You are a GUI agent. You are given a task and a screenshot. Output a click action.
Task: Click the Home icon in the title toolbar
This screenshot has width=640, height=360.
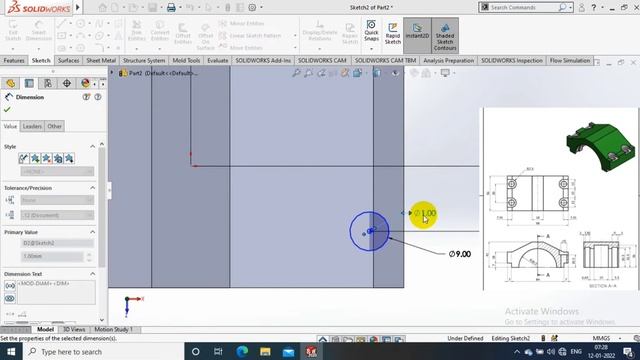click(x=102, y=7)
